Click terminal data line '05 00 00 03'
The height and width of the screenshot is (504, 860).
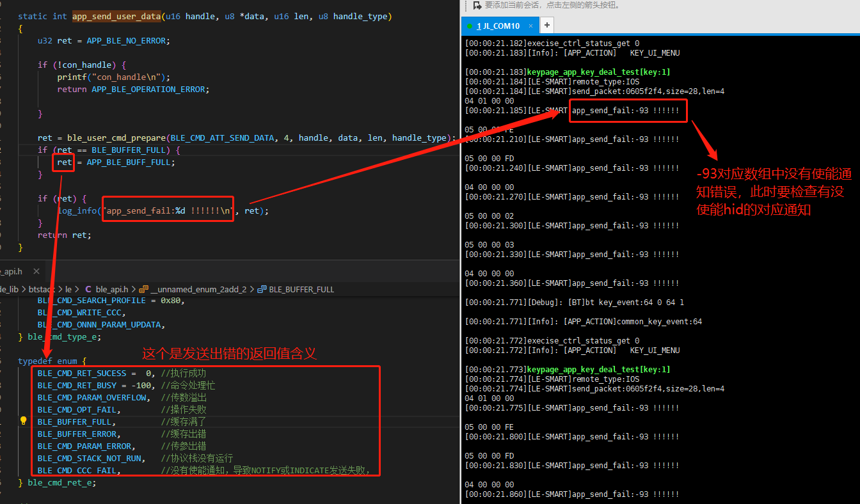pyautogui.click(x=489, y=244)
